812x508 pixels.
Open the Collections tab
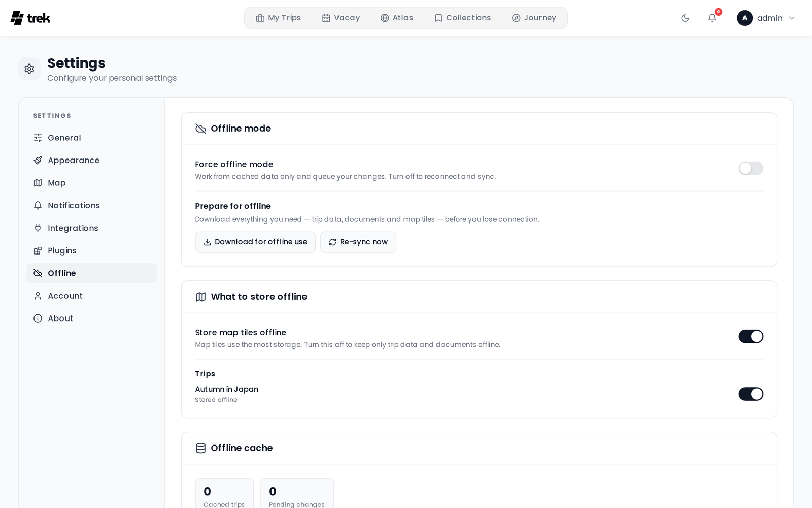tap(462, 18)
